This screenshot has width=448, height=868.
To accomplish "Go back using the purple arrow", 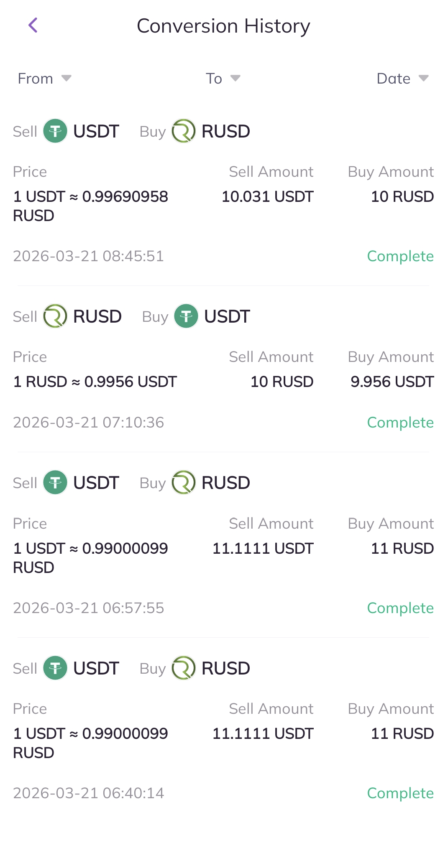I will (x=33, y=25).
